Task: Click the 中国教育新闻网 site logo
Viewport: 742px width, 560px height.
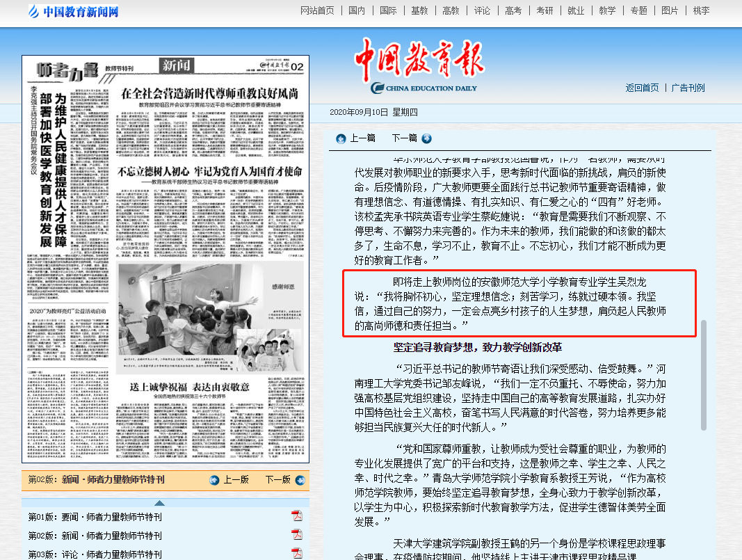Action: [x=73, y=12]
